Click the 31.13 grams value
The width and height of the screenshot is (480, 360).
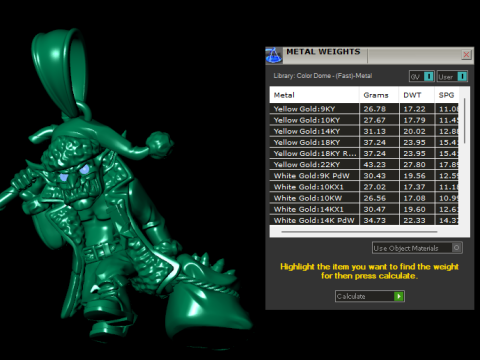(x=374, y=131)
